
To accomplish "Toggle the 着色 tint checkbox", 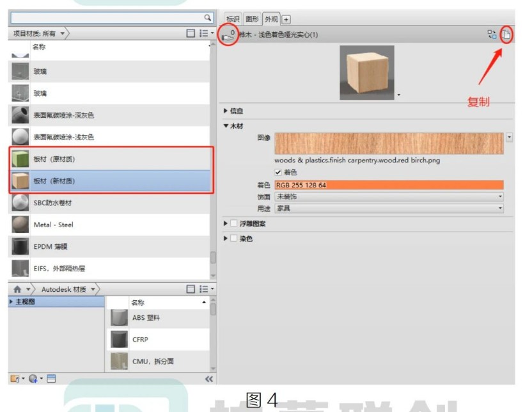I will click(x=278, y=172).
